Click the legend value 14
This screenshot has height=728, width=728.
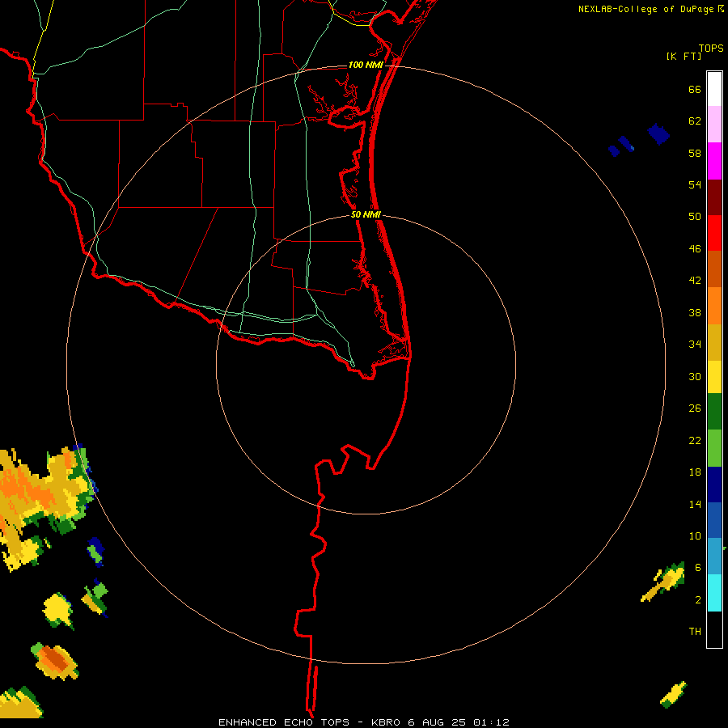(695, 504)
